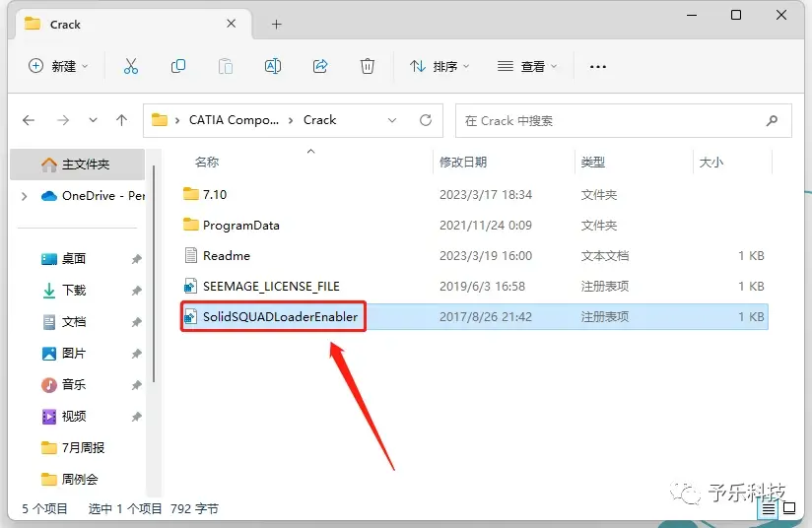Click date 2019/6/3 16:58 cell
This screenshot has width=812, height=528.
pos(482,287)
